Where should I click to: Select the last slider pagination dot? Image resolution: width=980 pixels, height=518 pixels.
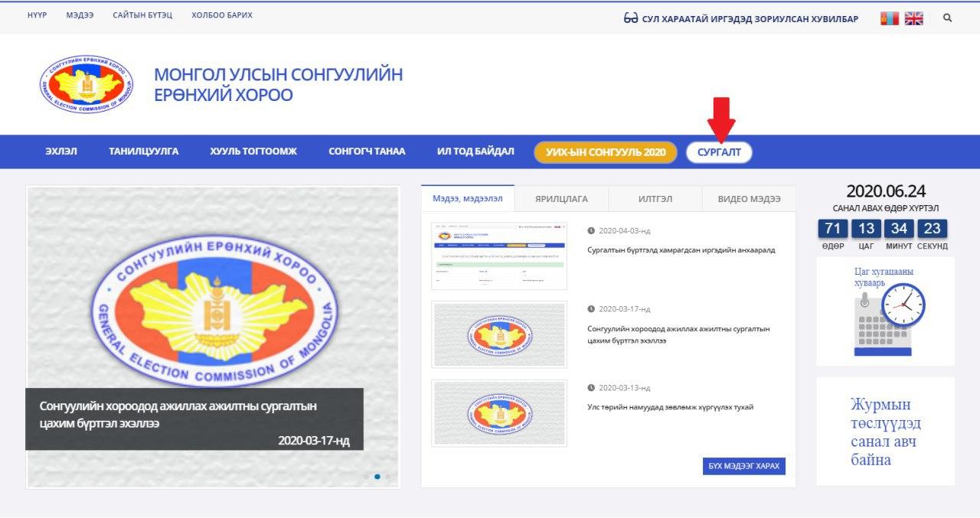tap(387, 477)
